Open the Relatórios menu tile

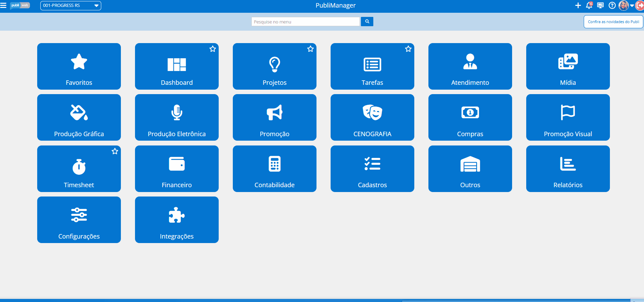point(568,169)
